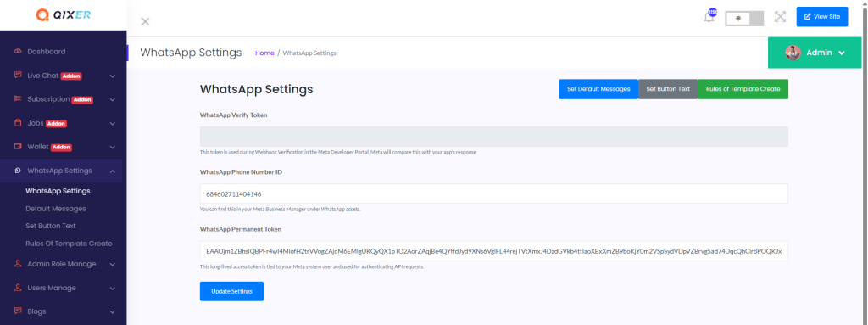The image size is (868, 325).
Task: Toggle the dark mode switch
Action: pos(744,19)
